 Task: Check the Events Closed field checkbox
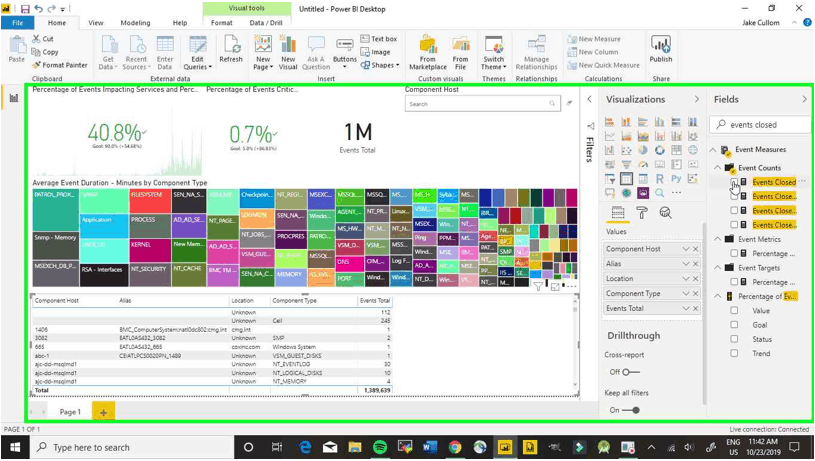[x=734, y=182]
